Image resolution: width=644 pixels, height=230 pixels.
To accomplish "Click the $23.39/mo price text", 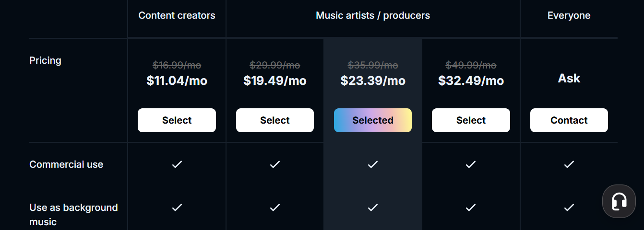I will 373,80.
